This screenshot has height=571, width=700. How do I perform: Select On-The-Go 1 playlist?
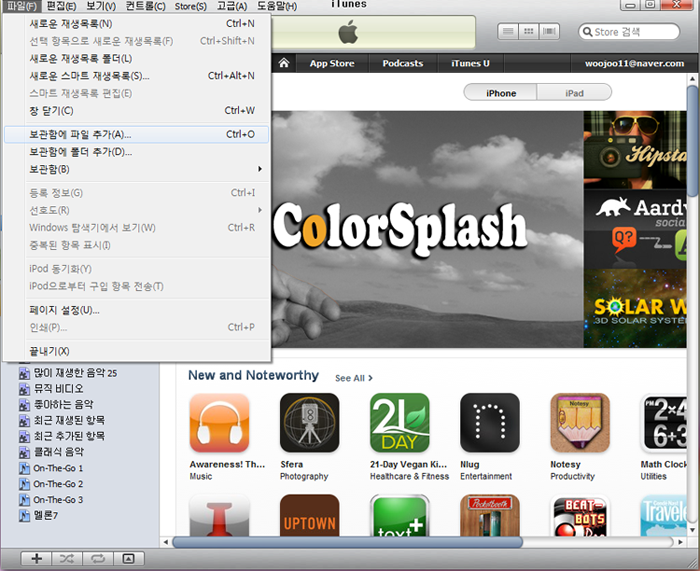click(x=58, y=468)
